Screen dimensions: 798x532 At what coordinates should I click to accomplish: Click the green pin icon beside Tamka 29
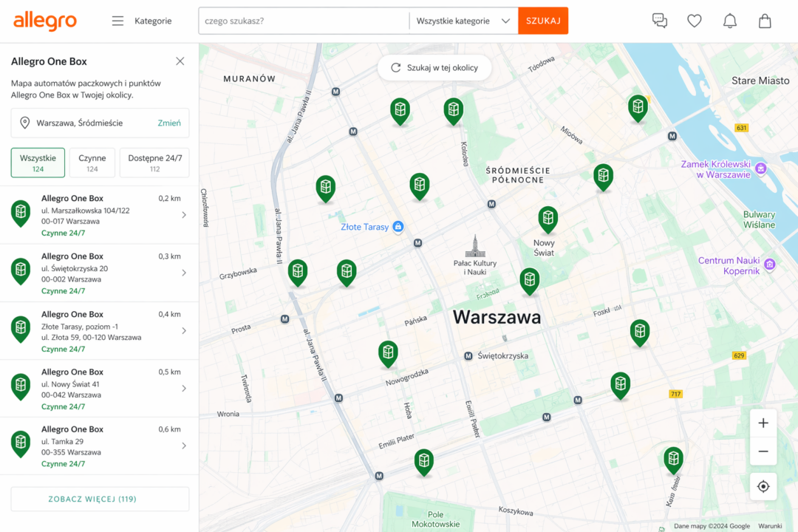pos(21,444)
